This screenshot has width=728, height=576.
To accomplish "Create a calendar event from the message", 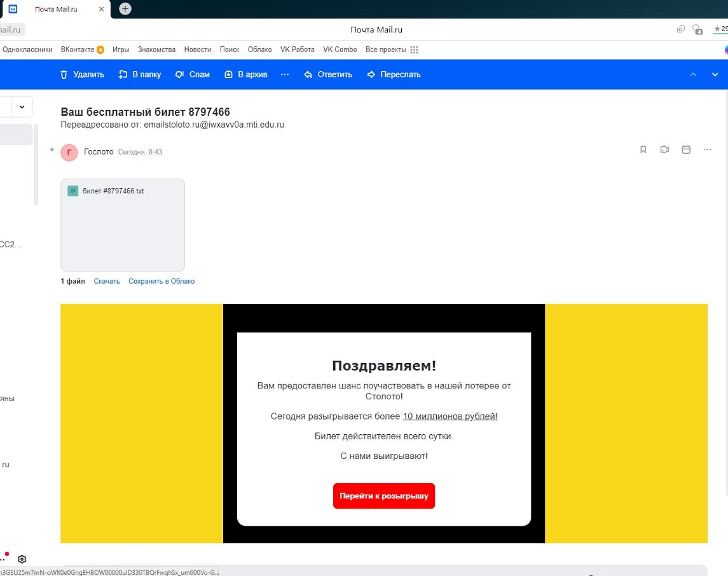I will (686, 149).
